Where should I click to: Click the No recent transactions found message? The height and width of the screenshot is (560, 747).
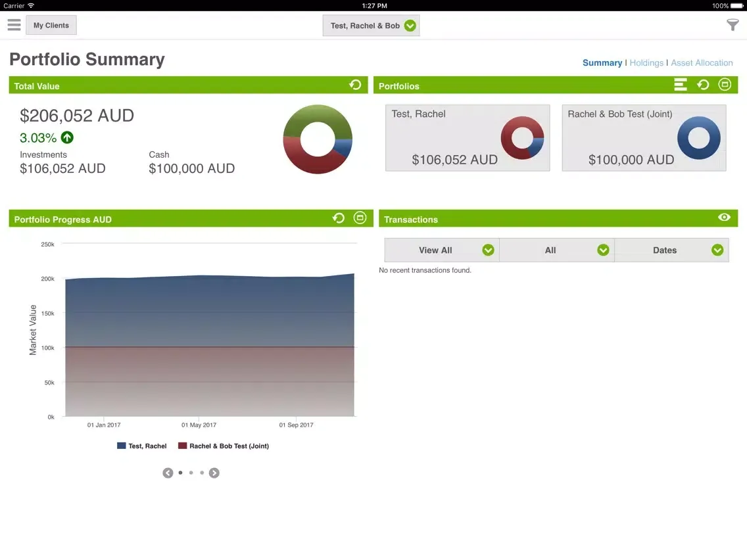(425, 270)
